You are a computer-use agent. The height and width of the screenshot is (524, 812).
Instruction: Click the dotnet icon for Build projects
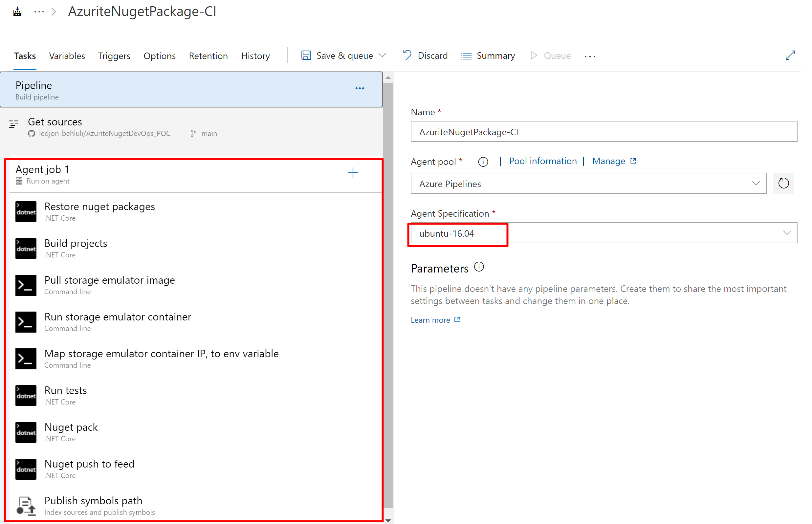click(x=26, y=249)
